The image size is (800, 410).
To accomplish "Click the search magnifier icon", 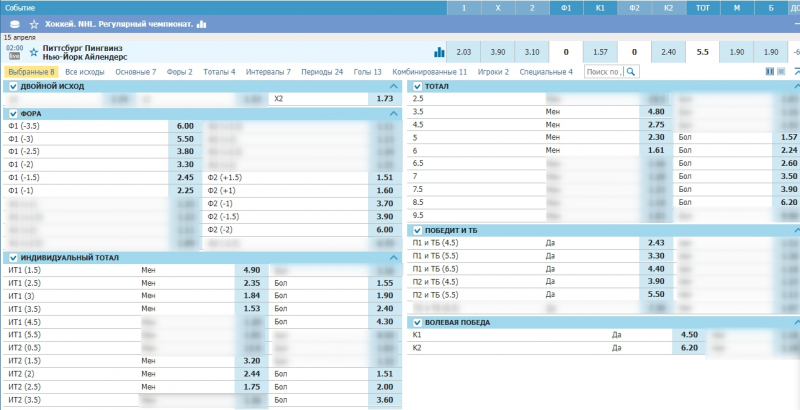I will pos(631,72).
